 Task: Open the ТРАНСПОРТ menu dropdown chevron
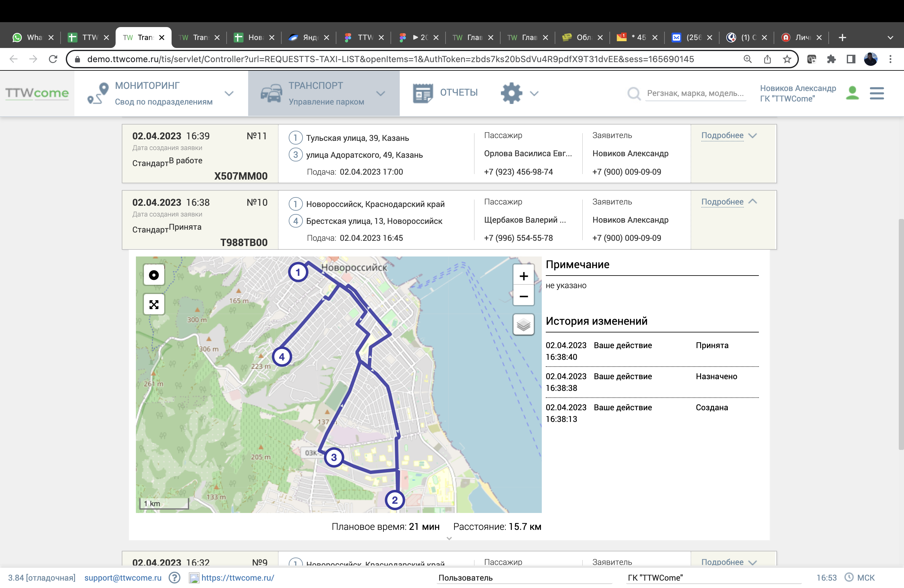pyautogui.click(x=381, y=93)
